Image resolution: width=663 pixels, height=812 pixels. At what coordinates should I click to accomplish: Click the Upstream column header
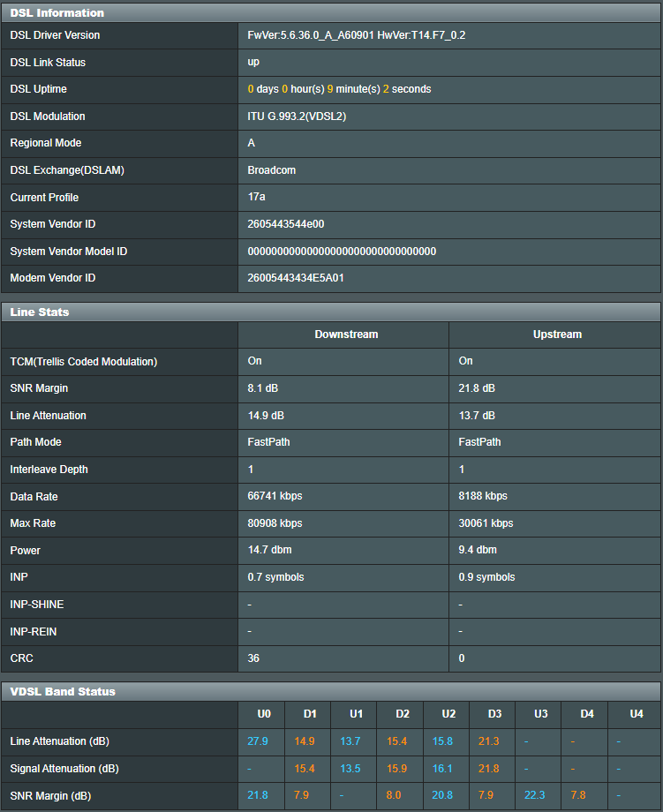(x=557, y=335)
